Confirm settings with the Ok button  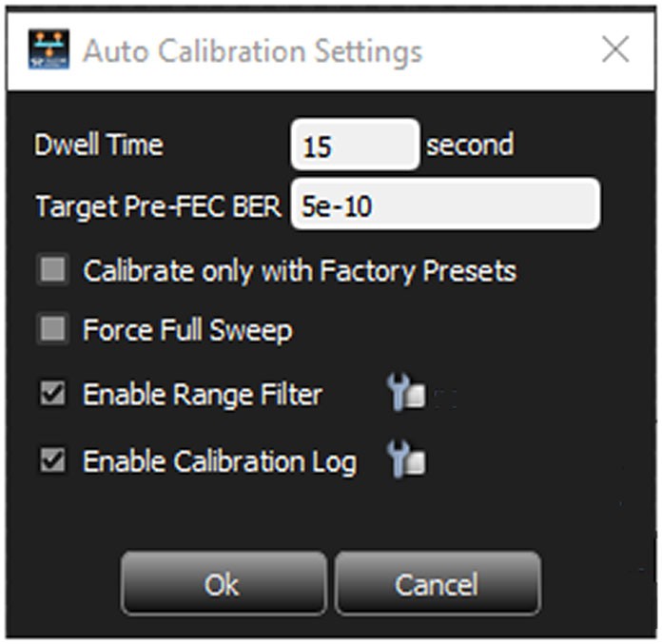[x=224, y=584]
